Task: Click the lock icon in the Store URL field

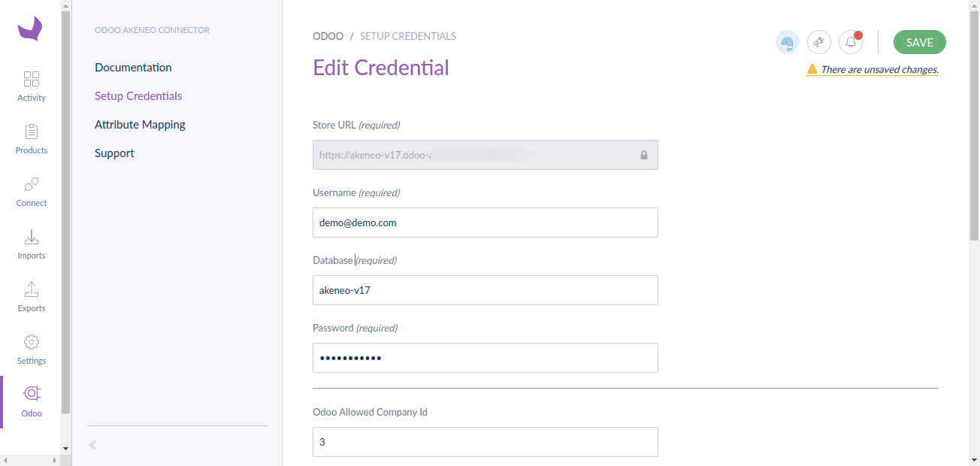Action: pos(643,155)
